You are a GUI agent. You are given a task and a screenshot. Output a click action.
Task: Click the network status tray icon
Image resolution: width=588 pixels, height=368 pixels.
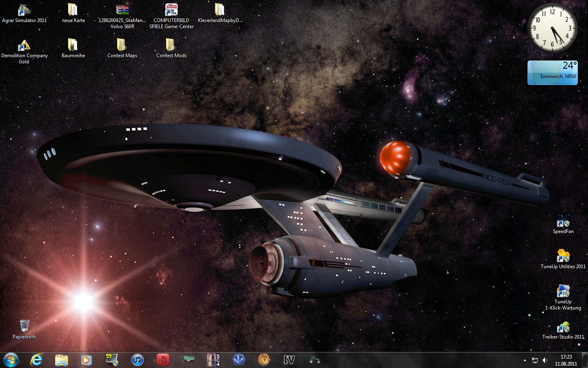pos(535,360)
